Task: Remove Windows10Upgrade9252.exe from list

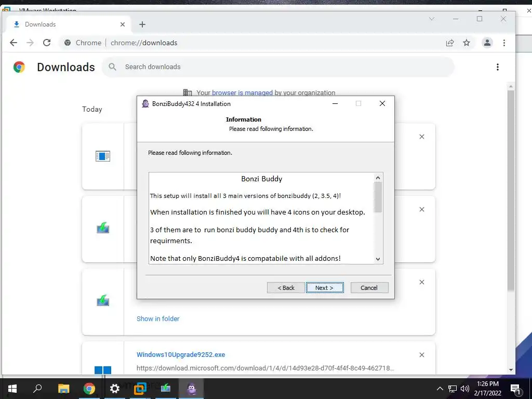Action: point(422,355)
